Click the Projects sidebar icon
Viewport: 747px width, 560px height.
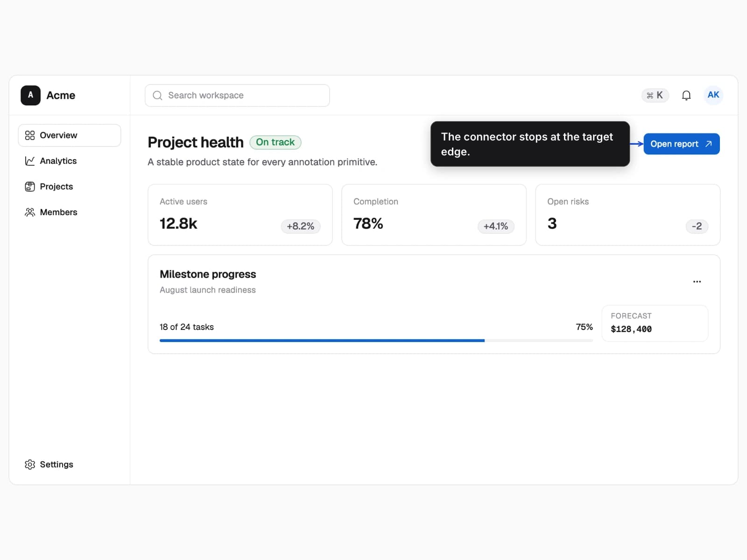(x=30, y=187)
